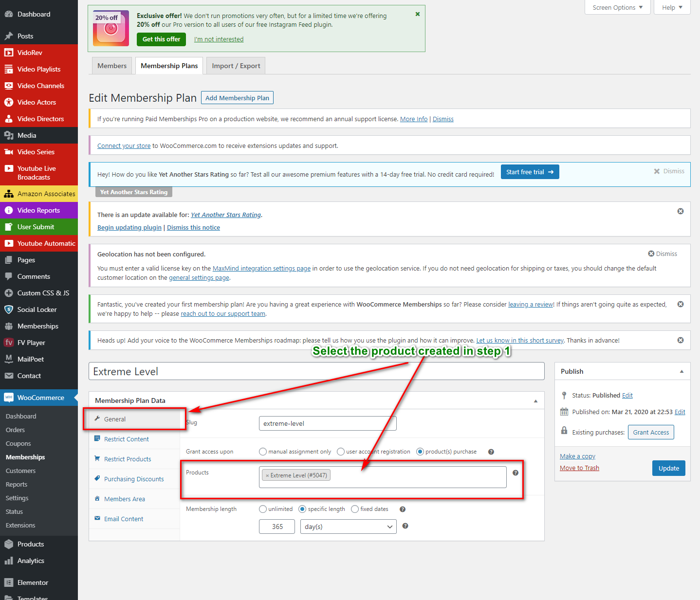700x600 pixels.
Task: Collapse the Publish metabox
Action: [x=682, y=371]
